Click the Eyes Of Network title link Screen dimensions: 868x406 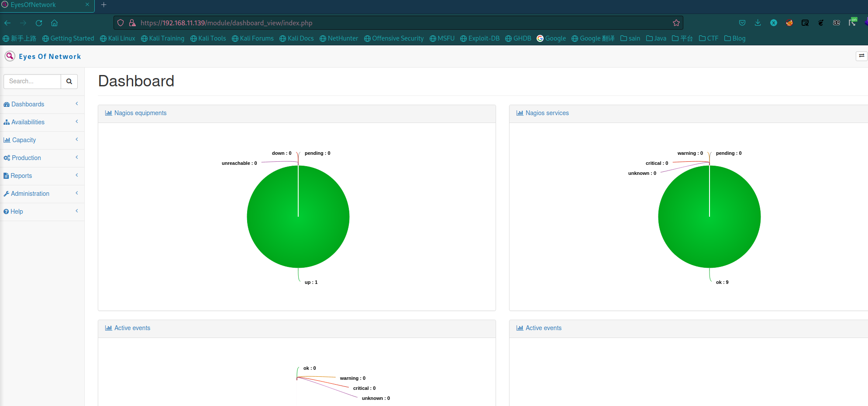pos(50,56)
